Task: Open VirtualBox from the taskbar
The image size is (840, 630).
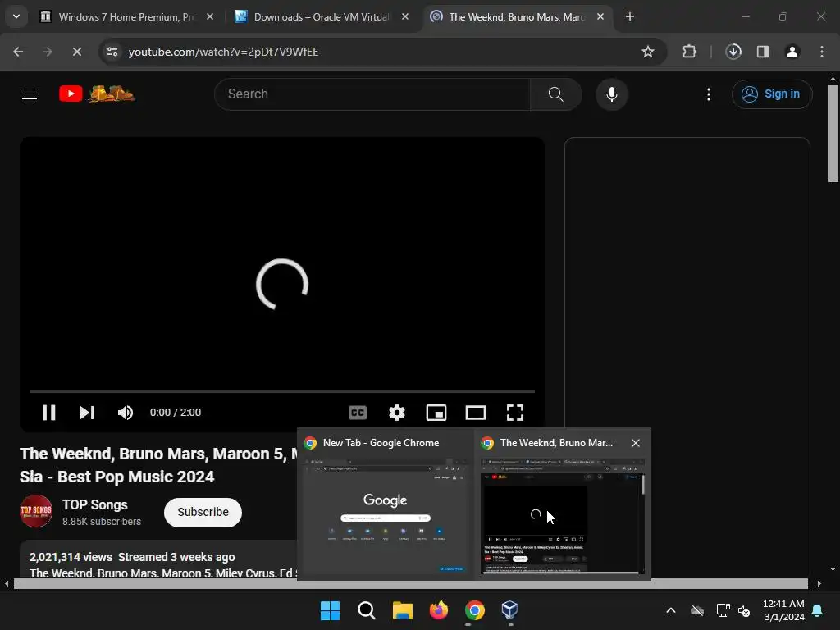Action: 510,610
